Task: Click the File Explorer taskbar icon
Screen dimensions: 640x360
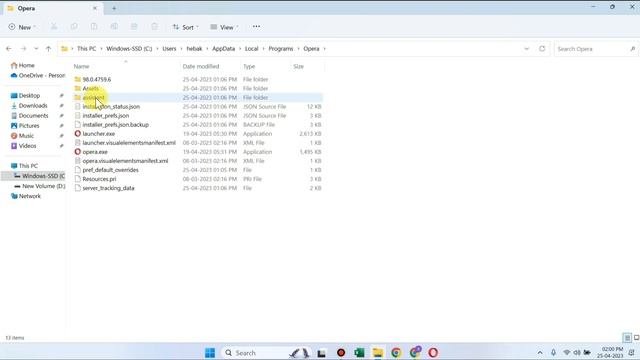Action: pyautogui.click(x=378, y=353)
